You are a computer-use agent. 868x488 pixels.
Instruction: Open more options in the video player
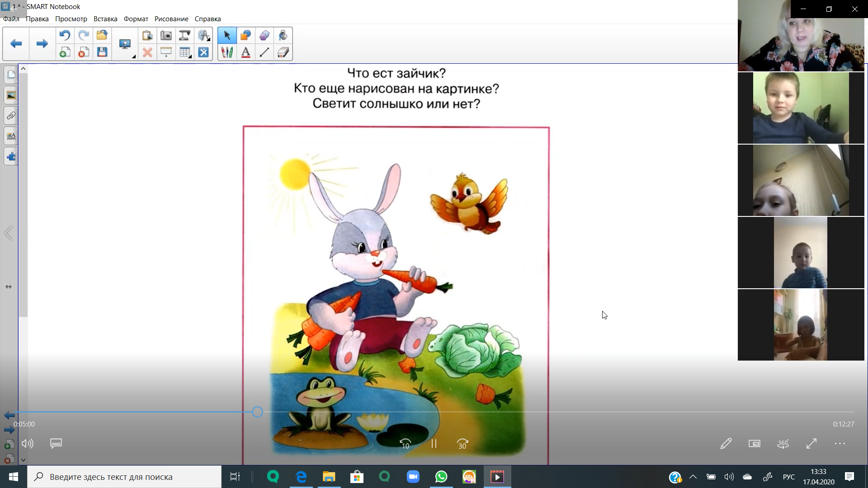point(840,444)
